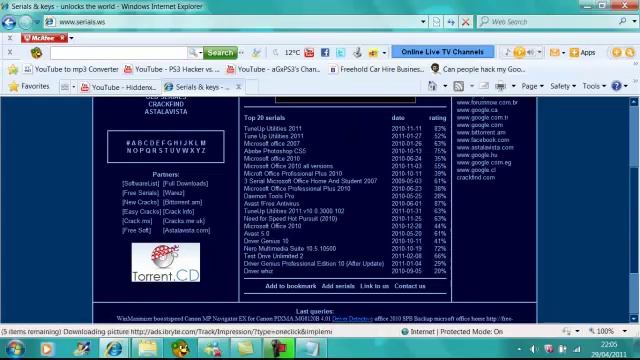Viewport: 640px width, 360px height.
Task: Open Online Live TV Channels button
Action: 442,52
